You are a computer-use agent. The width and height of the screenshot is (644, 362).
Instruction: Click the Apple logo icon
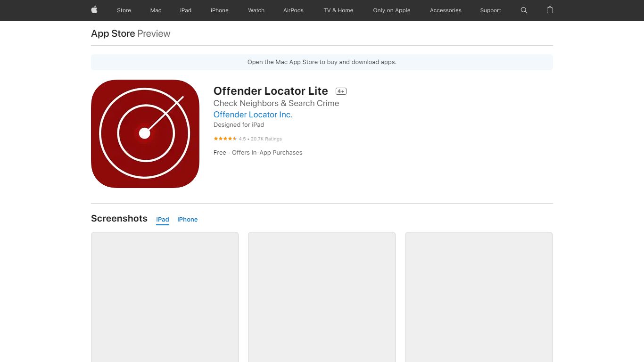point(94,10)
